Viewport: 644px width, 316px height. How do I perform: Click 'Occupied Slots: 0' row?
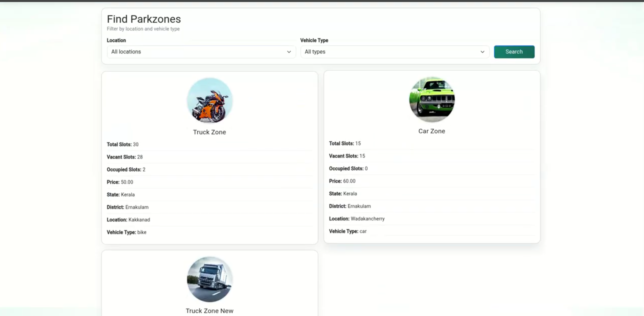click(432, 168)
